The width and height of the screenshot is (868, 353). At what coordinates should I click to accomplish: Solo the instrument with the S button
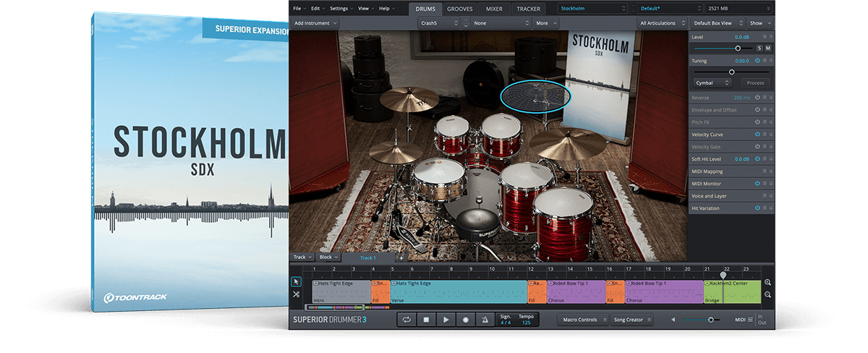point(759,48)
